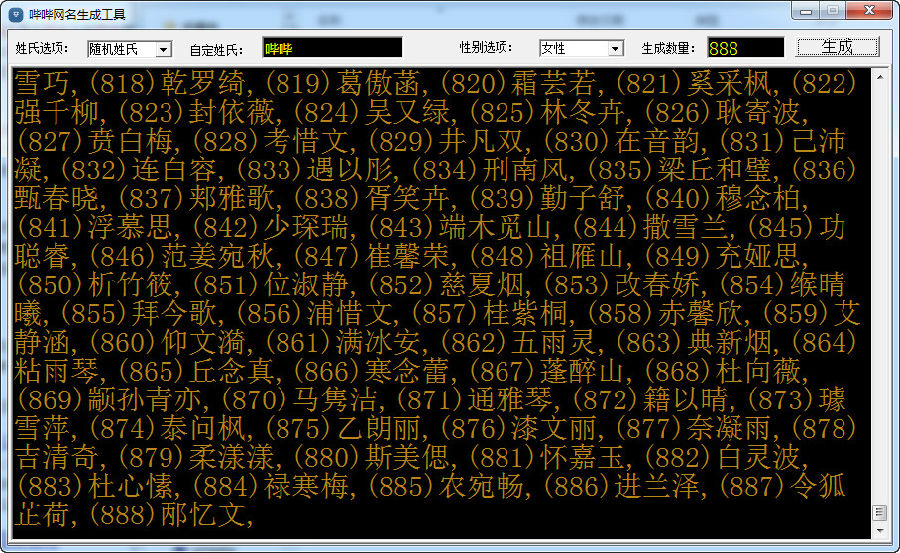The width and height of the screenshot is (900, 553).
Task: Click name entry (839)勤子舒
Action: pos(549,198)
